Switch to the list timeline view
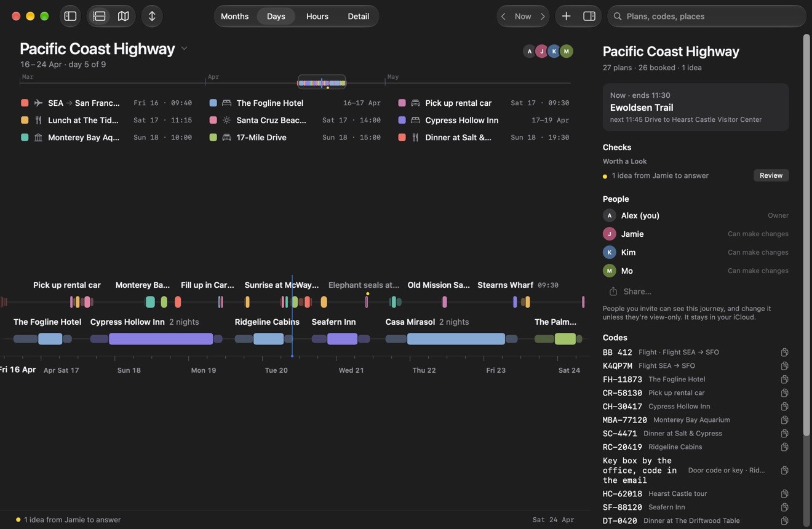The image size is (812, 529). pos(99,16)
